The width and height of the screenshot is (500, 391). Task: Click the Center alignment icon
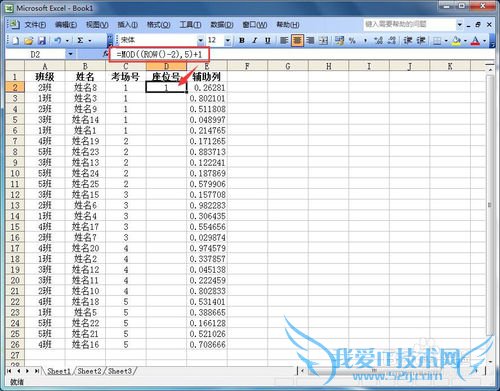297,41
